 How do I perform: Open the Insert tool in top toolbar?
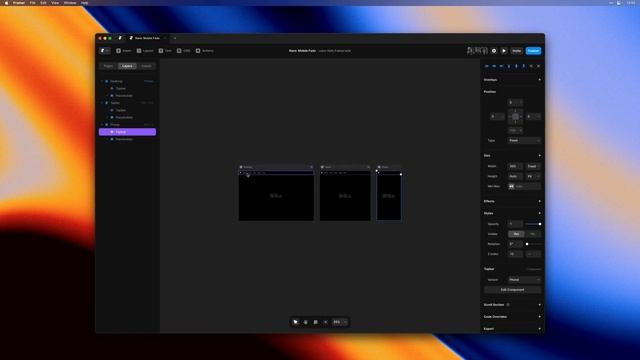(x=124, y=51)
